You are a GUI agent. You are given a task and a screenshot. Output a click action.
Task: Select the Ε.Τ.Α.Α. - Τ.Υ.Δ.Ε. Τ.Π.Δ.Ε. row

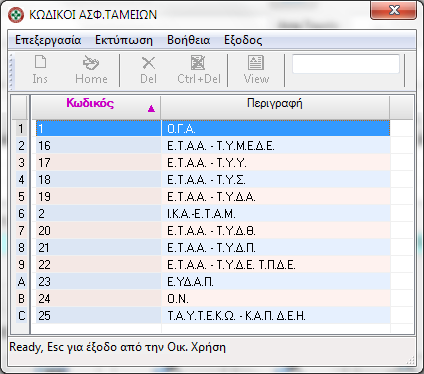tap(213, 265)
